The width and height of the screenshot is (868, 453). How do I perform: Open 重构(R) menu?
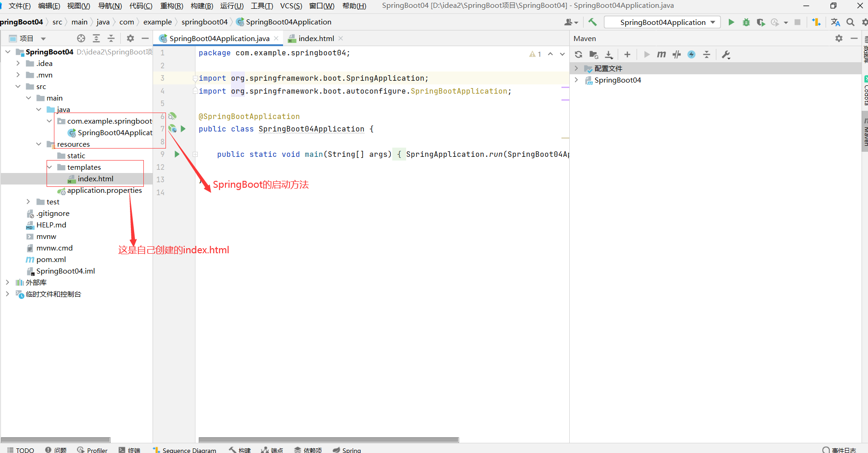point(171,6)
